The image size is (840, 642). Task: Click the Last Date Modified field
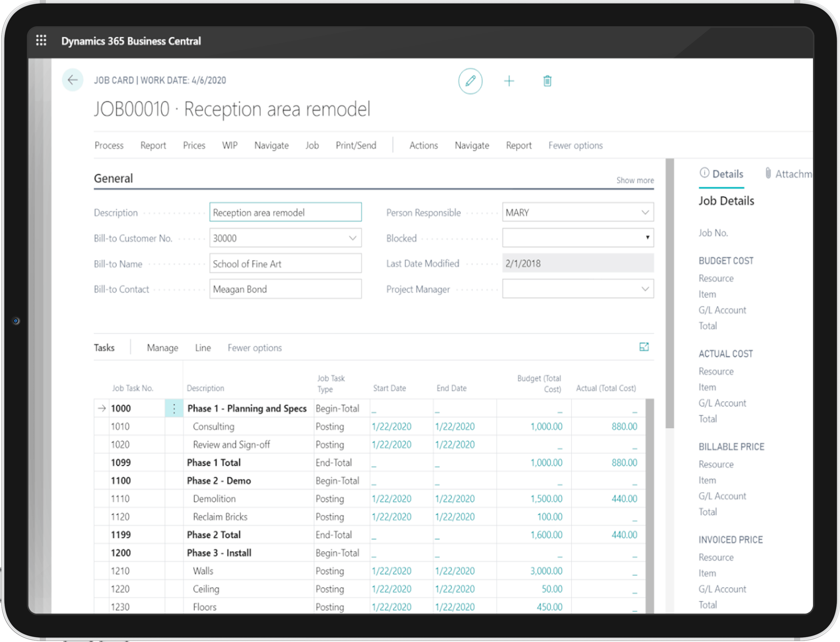point(578,263)
